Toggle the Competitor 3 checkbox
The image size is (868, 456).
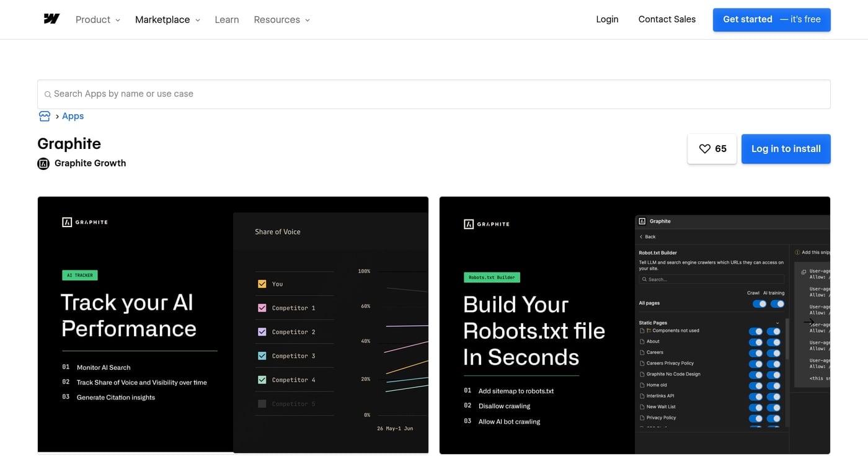[x=262, y=356]
